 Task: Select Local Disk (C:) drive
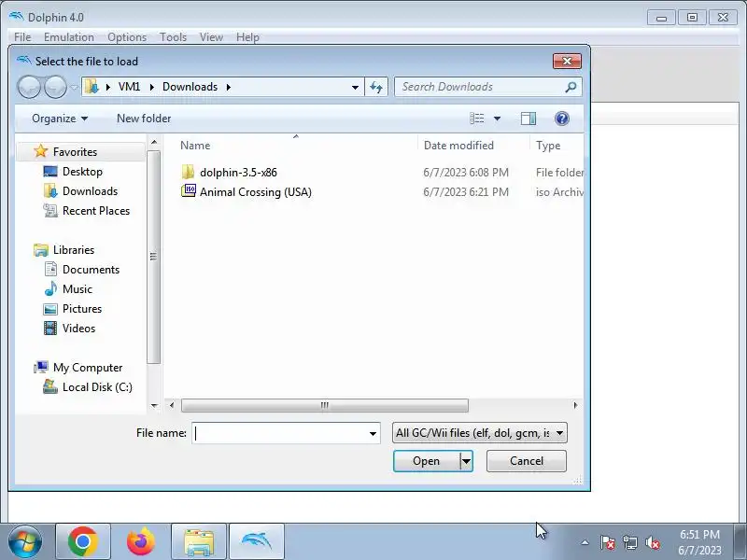(x=97, y=387)
